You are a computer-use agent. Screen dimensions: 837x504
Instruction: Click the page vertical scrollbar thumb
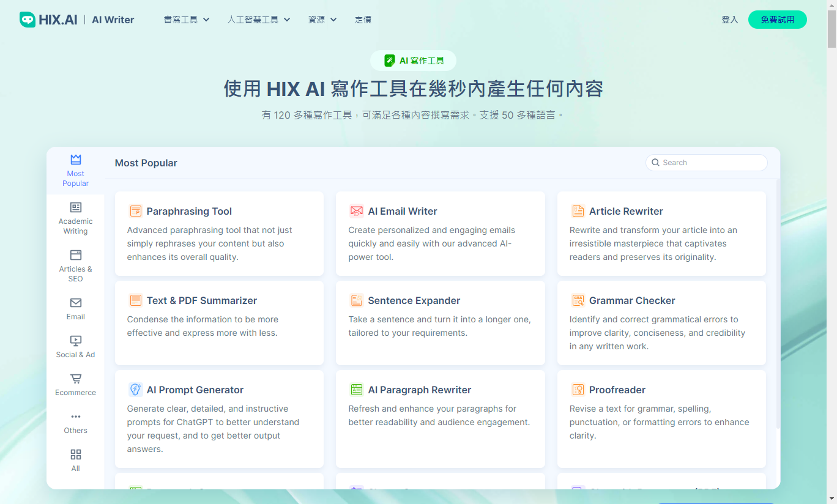(831, 28)
